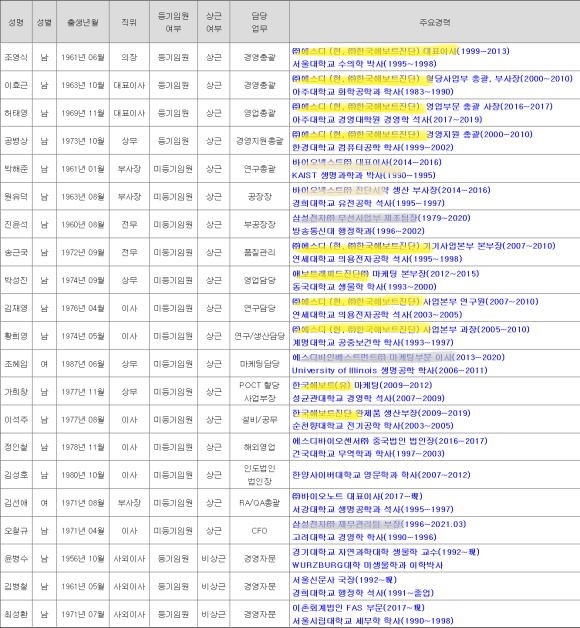Viewport: 580px width, 628px height.
Task: Click 고려대학교 경영학 학사 link
Action: tap(364, 537)
